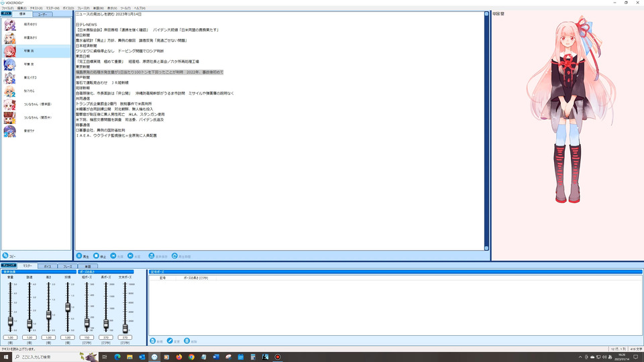Click the text editor scrollbar up arrow
The width and height of the screenshot is (644, 362).
click(487, 14)
